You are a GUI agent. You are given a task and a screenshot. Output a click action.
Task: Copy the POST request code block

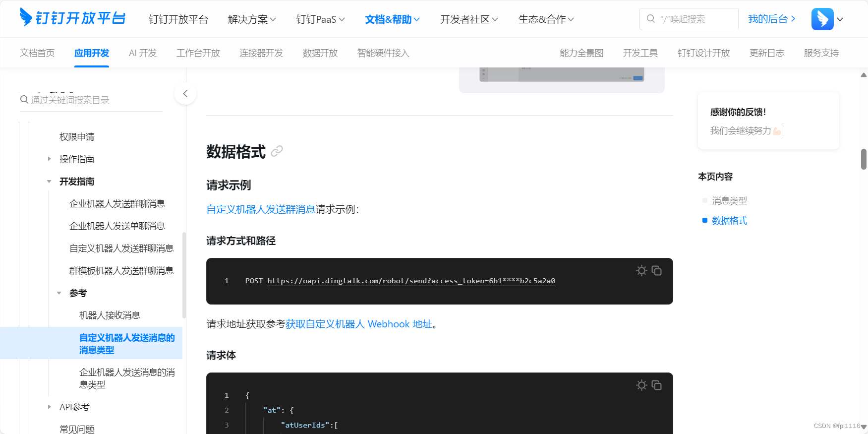(x=656, y=270)
